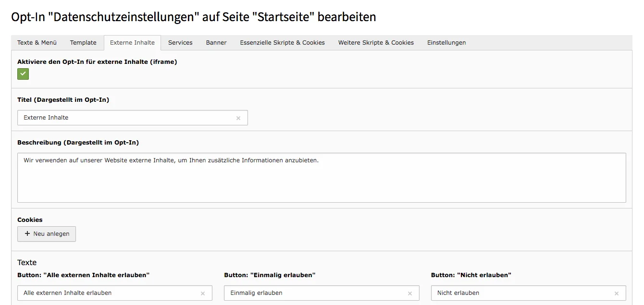The width and height of the screenshot is (644, 305).
Task: Click the "Einmalig erlauben" input field
Action: coord(312,293)
